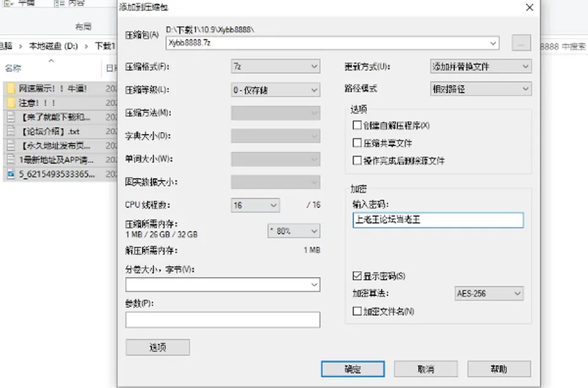Open 更新方式 dropdown 添加并替换文件
Screen dimensions: 588x388
481,67
